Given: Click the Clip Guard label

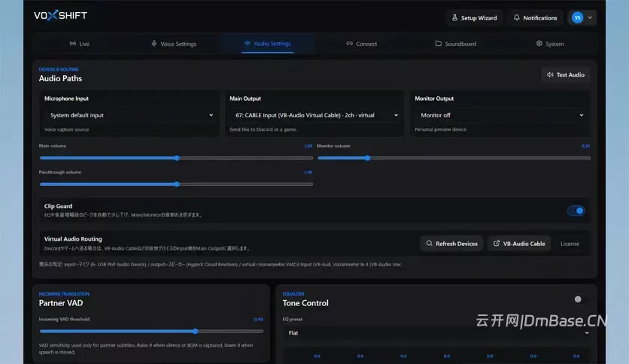Looking at the screenshot, I should [x=58, y=206].
